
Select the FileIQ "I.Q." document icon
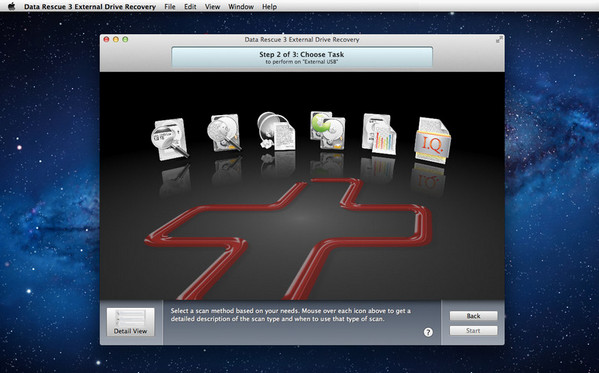coord(432,141)
